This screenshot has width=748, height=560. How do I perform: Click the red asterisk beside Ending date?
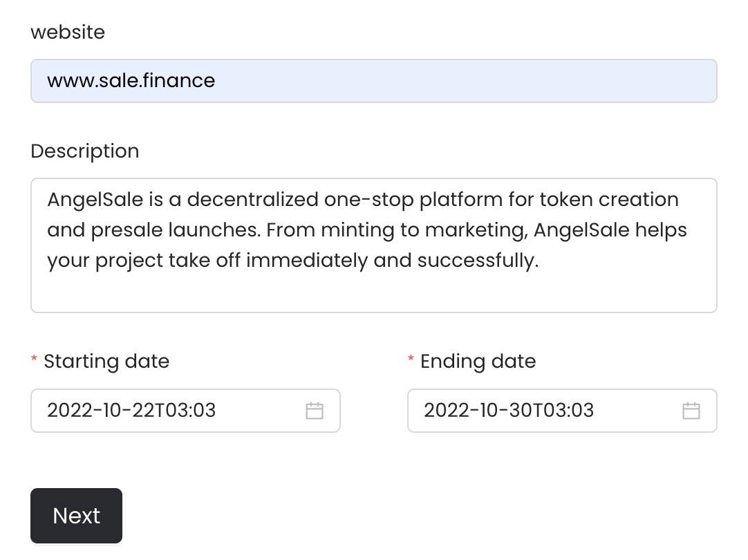coord(411,361)
